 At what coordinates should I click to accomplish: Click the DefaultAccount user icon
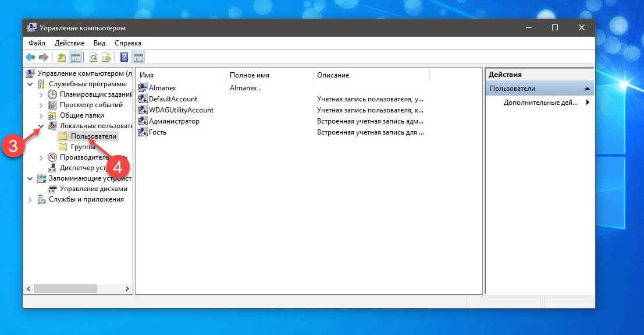[143, 99]
